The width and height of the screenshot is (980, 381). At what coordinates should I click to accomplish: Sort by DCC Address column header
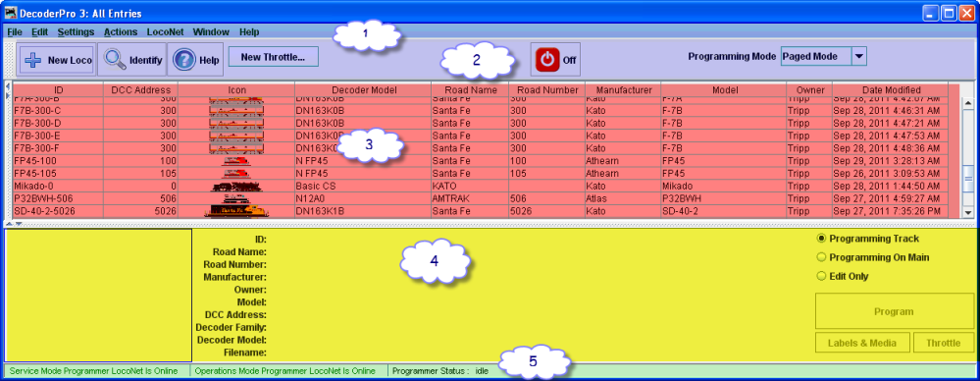[140, 90]
